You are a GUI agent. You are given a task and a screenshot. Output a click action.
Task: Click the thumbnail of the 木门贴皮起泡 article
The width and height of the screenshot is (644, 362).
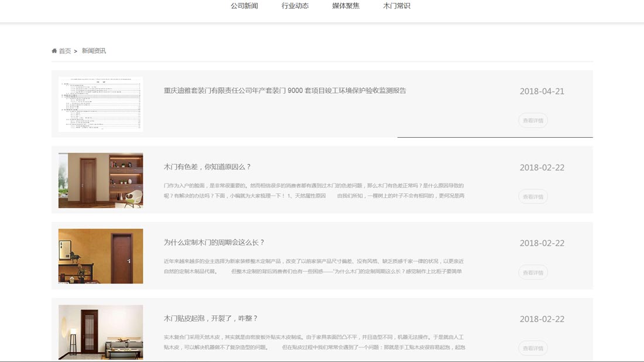tap(100, 332)
